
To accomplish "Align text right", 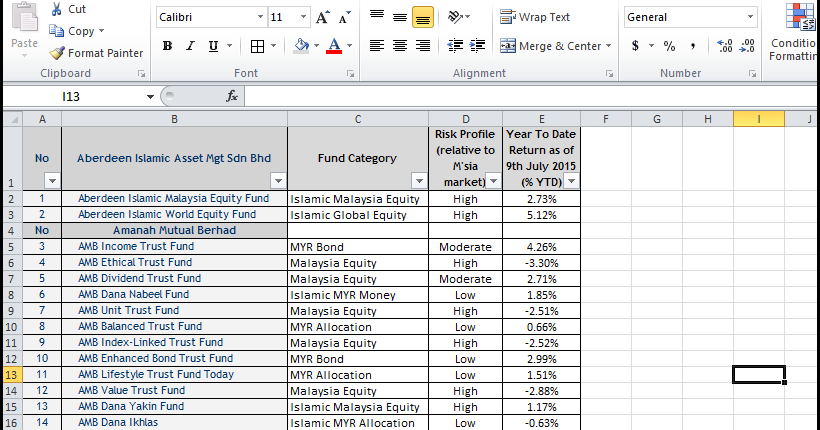I will [423, 46].
